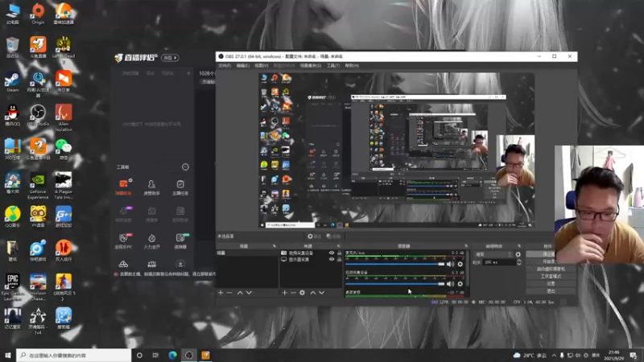Click the Settings button in the OBS controls
The height and width of the screenshot is (362, 644).
click(x=551, y=284)
